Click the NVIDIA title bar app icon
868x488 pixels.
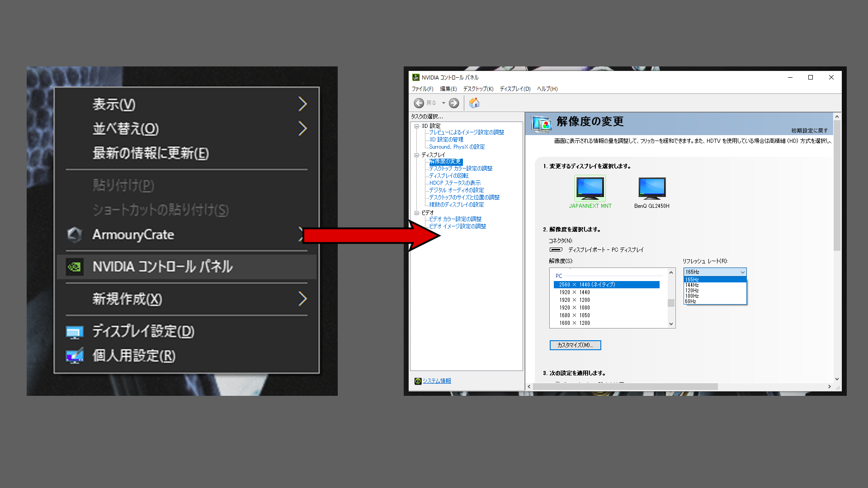click(x=415, y=77)
